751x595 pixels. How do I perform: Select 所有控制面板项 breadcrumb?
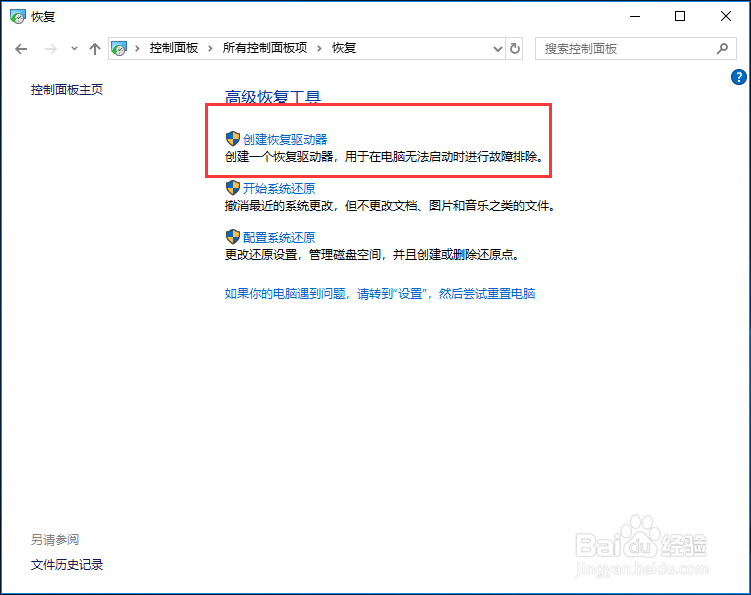click(x=265, y=48)
